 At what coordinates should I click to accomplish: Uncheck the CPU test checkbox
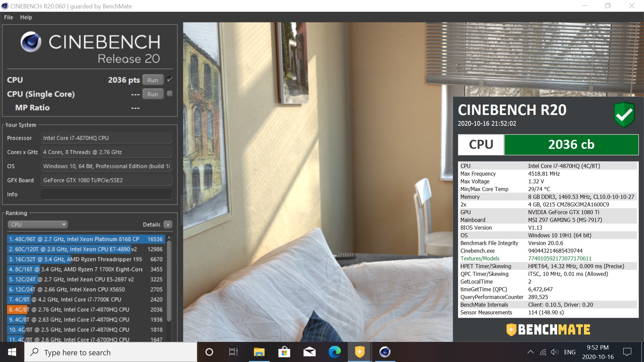pyautogui.click(x=170, y=79)
